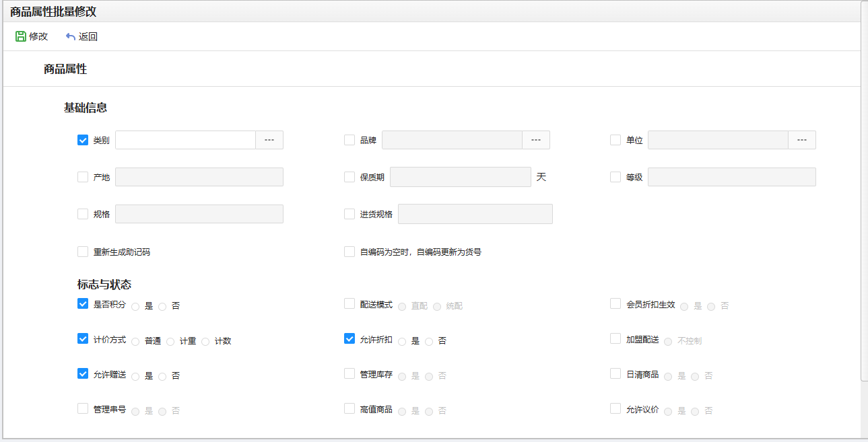868x442 pixels.
Task: Select 否 radio for 允许折扣
Action: (x=429, y=342)
